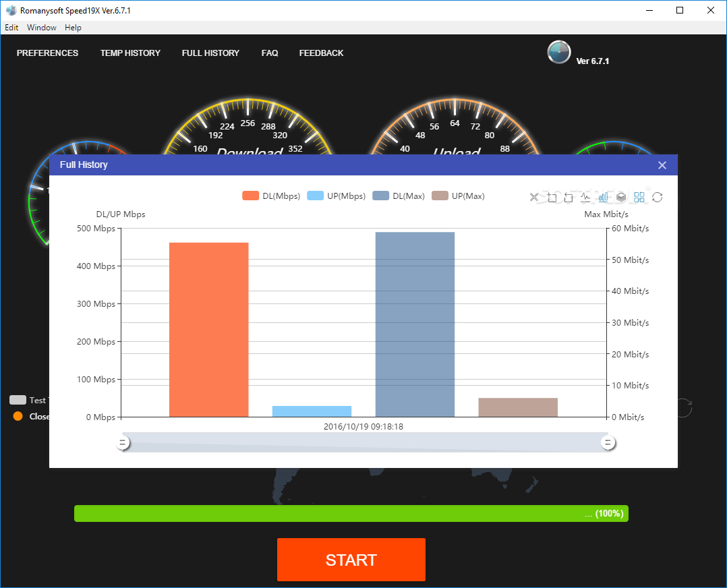
Task: Toggle UP(Max) series in legend
Action: pos(458,196)
